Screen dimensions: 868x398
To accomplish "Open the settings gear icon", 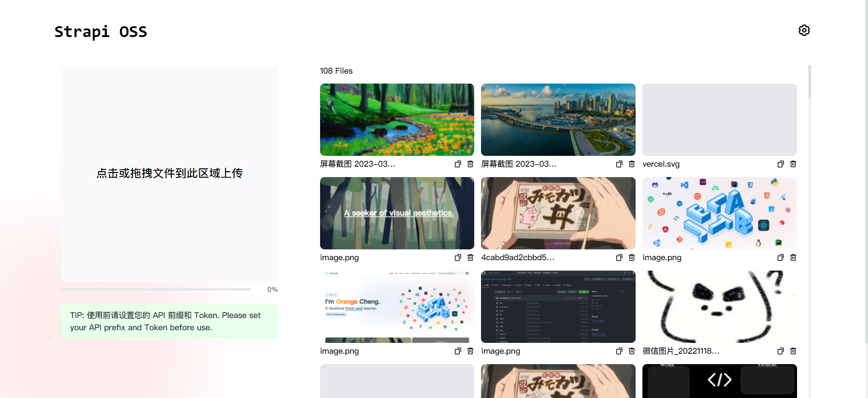I will (x=804, y=30).
